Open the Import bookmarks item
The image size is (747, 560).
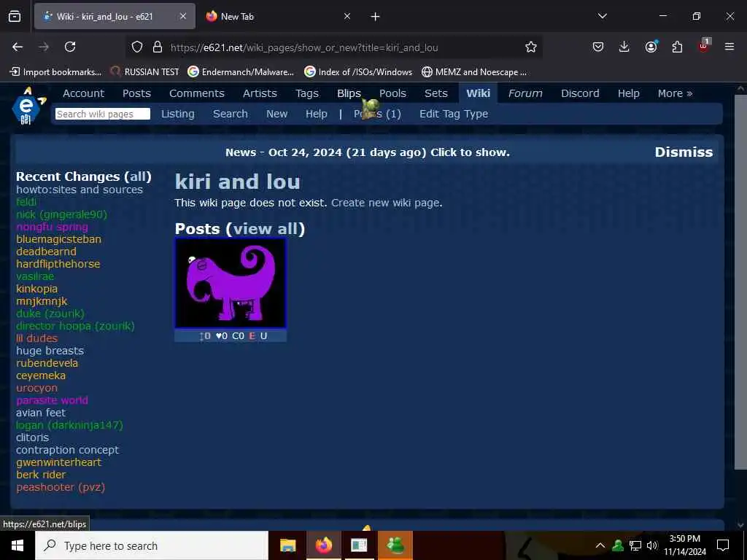[x=55, y=72]
